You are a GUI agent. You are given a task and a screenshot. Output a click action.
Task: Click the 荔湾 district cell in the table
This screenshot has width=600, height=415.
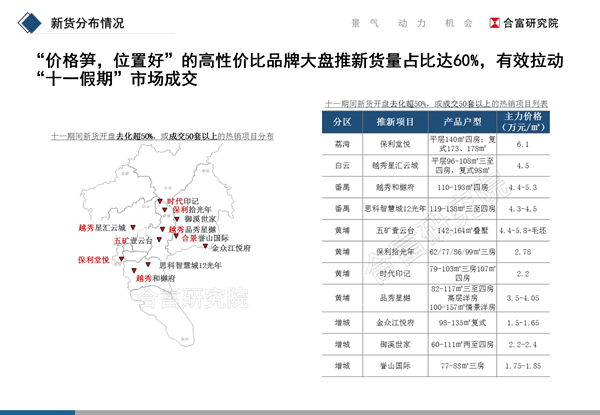pos(342,144)
